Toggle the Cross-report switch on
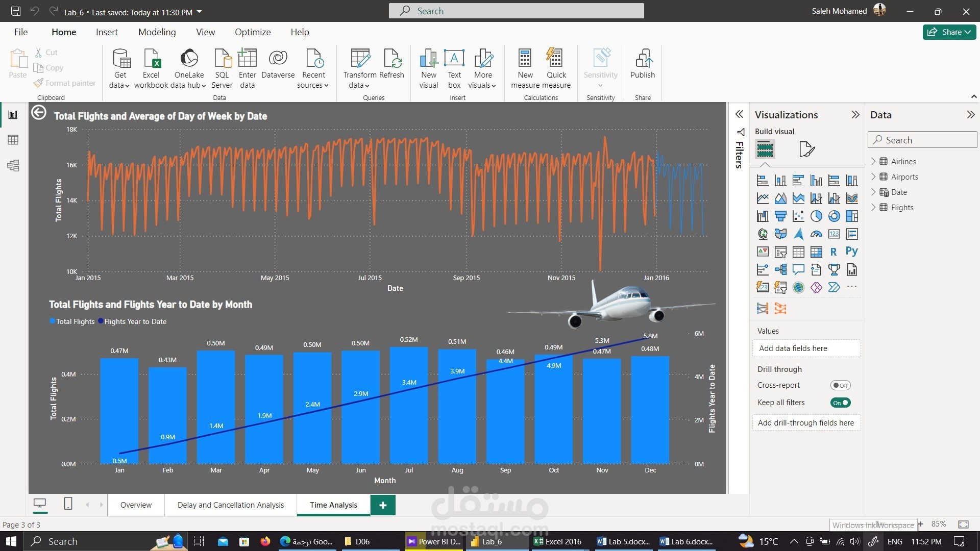 click(840, 385)
